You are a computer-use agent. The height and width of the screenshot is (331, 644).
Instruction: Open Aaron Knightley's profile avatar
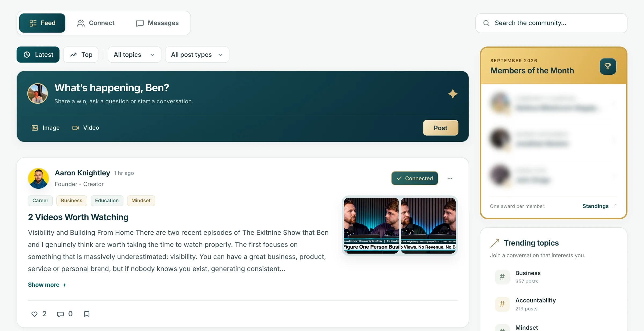[x=38, y=178]
